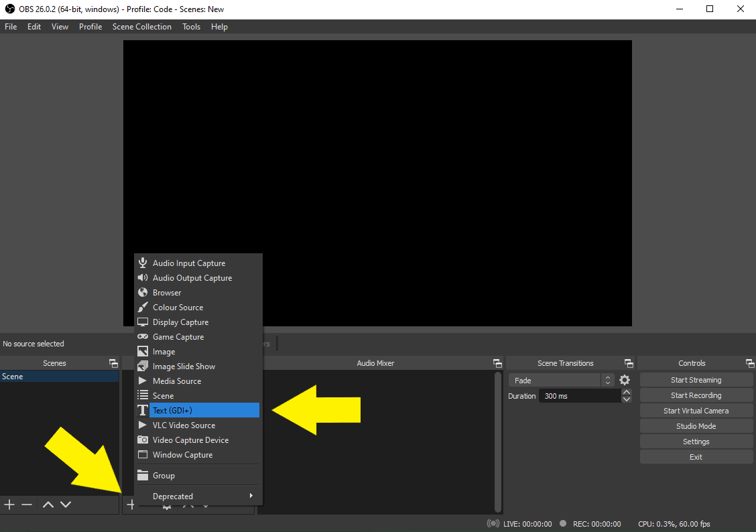
Task: Expand the Deprecated submenu arrow
Action: pyautogui.click(x=251, y=495)
